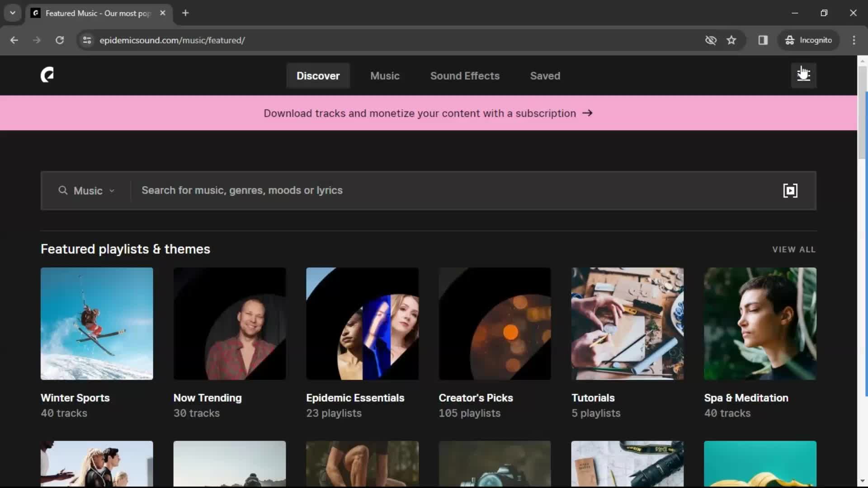Go back to the previous page
Screen dimensions: 868x488
pyautogui.click(x=14, y=40)
